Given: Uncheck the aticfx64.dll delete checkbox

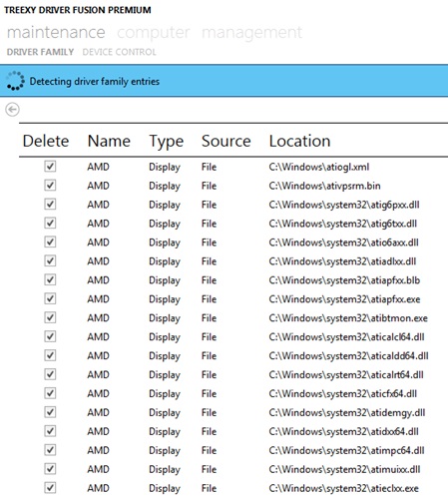Looking at the screenshot, I should coord(50,393).
